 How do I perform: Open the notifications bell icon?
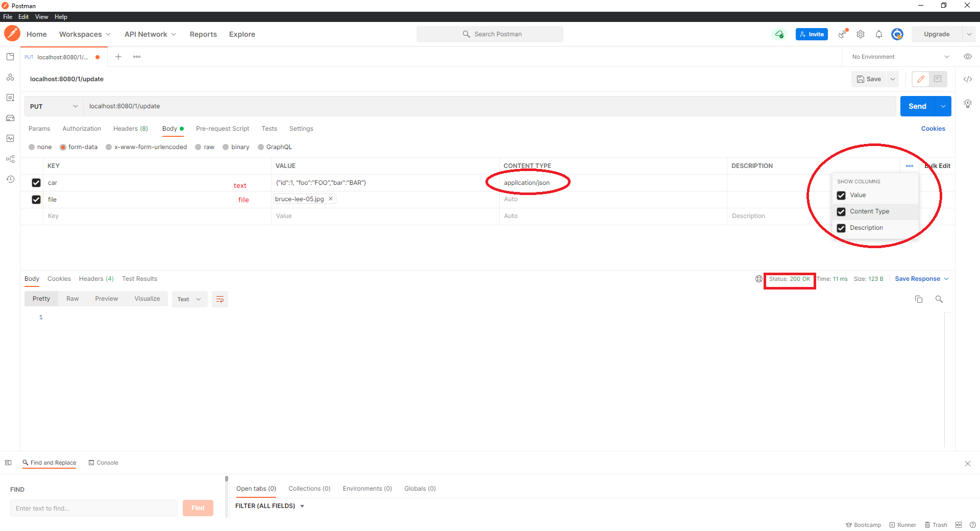click(x=879, y=34)
